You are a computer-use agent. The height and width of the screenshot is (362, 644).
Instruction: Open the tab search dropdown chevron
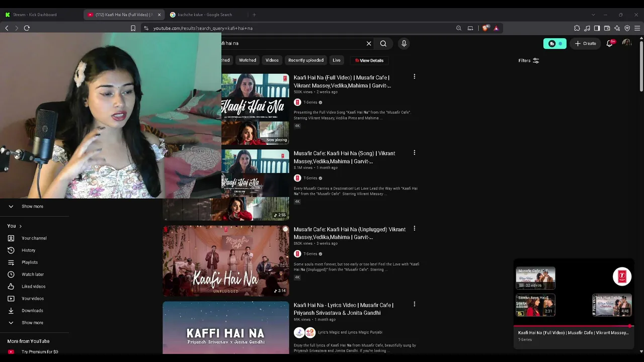(x=593, y=15)
